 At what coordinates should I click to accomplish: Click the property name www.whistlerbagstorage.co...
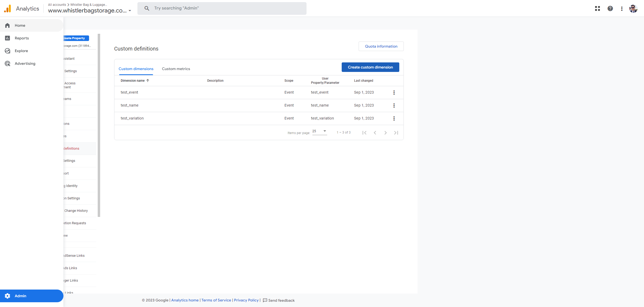pos(87,11)
